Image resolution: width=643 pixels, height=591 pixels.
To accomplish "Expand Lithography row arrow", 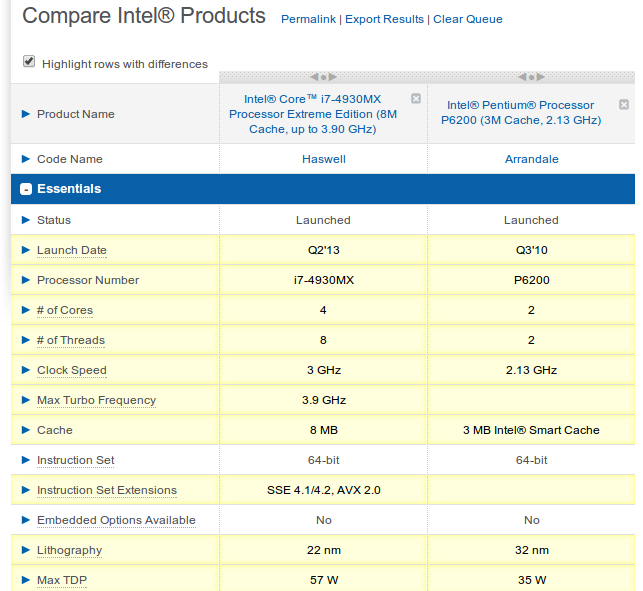I will tap(25, 550).
